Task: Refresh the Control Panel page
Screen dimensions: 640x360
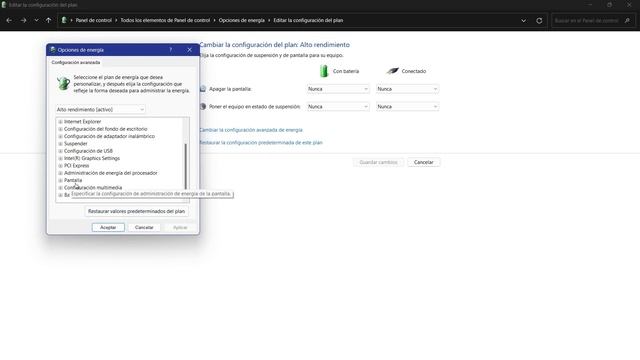Action: point(539,20)
